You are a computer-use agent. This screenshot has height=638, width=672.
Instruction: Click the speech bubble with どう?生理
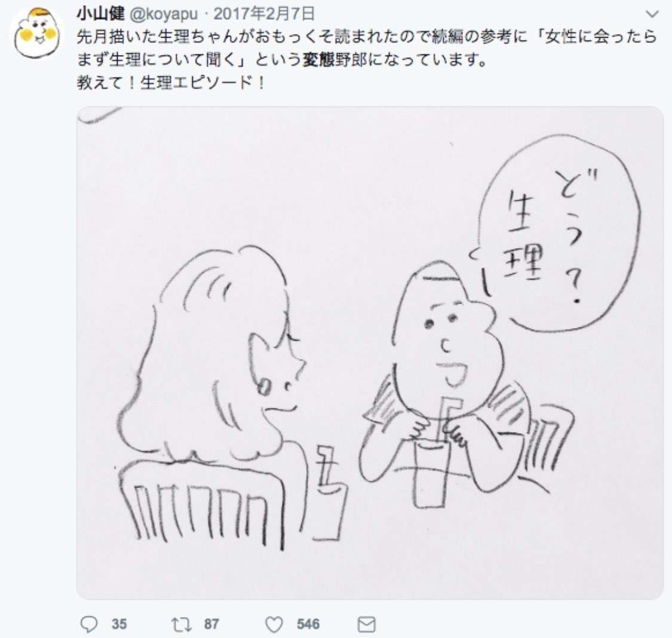click(557, 234)
